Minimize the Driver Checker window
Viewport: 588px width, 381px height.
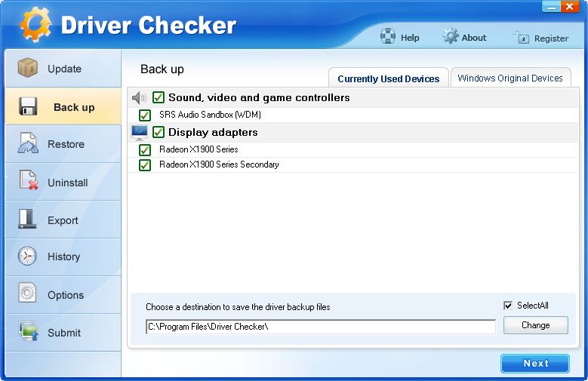click(551, 7)
